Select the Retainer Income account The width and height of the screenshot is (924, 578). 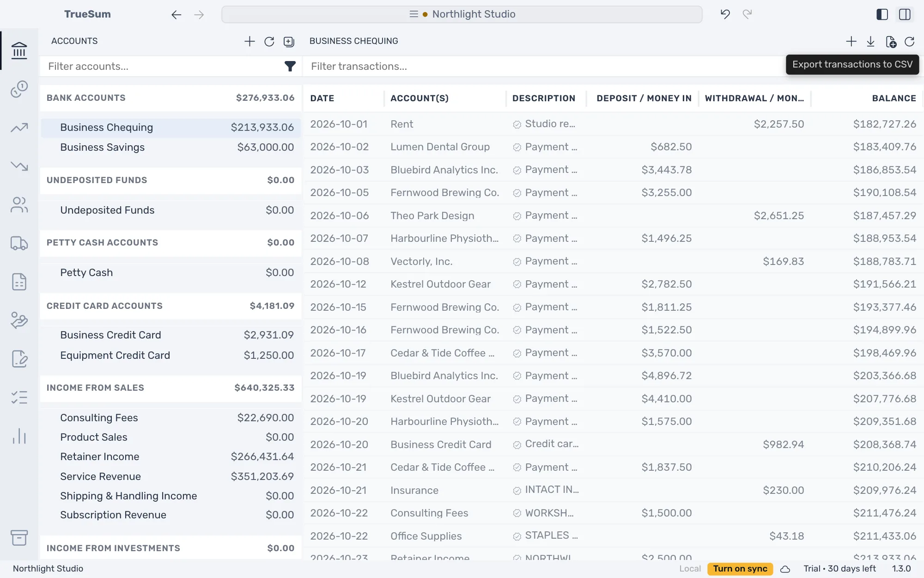[x=170, y=457]
